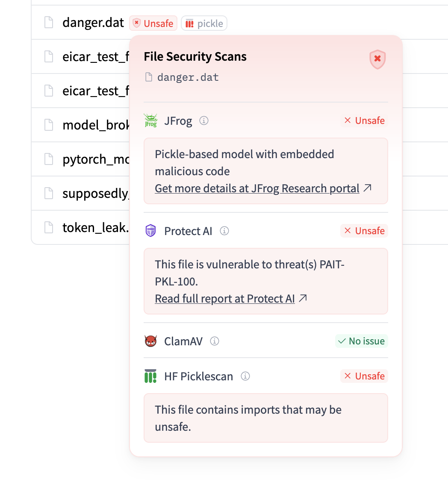Click the Protect AI info icon
The width and height of the screenshot is (448, 488).
(224, 231)
